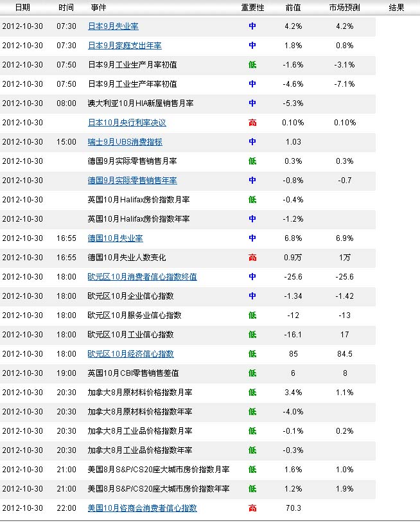The height and width of the screenshot is (523, 420).
Task: Click the time 15:00 cell
Action: [x=66, y=142]
